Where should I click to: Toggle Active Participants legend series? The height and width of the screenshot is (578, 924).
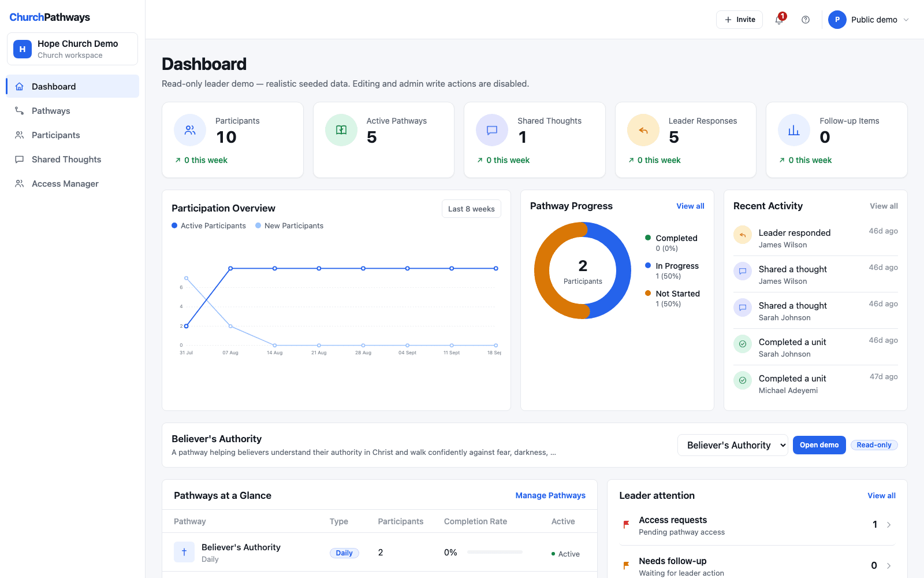coord(208,226)
